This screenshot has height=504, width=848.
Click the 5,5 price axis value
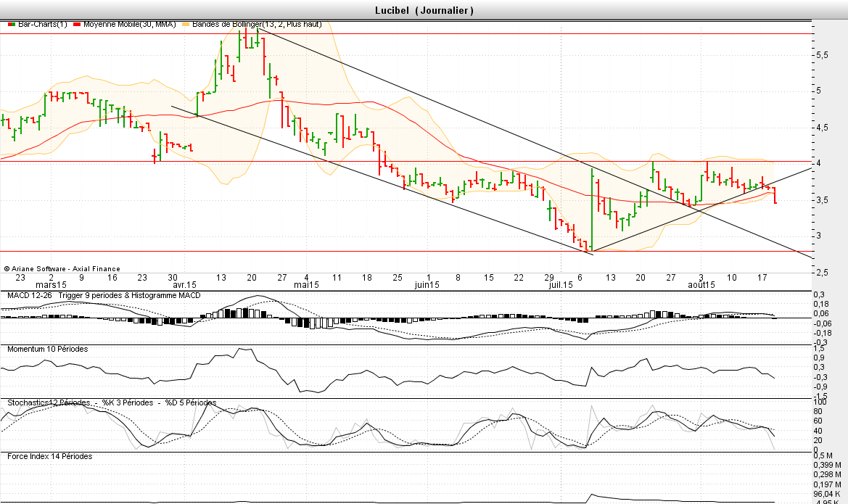coord(821,55)
